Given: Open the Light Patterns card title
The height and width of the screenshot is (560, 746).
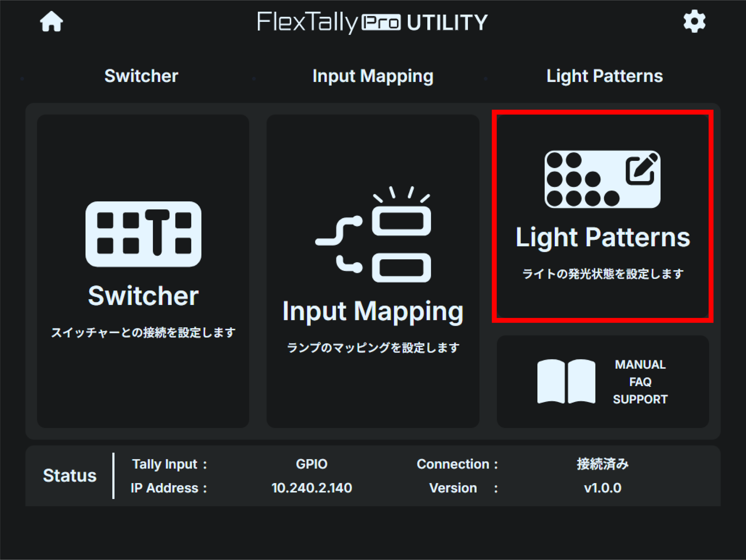Looking at the screenshot, I should (603, 237).
